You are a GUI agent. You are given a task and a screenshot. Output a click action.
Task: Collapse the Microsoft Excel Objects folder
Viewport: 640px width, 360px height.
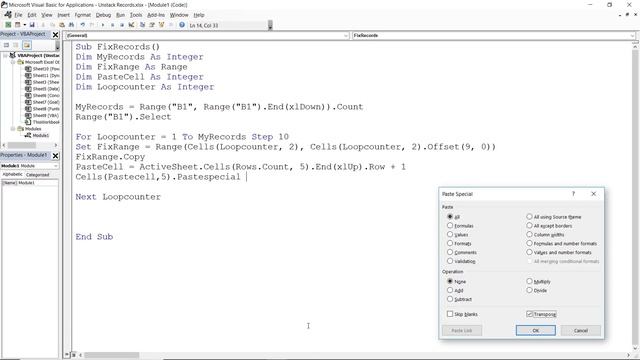[13, 62]
